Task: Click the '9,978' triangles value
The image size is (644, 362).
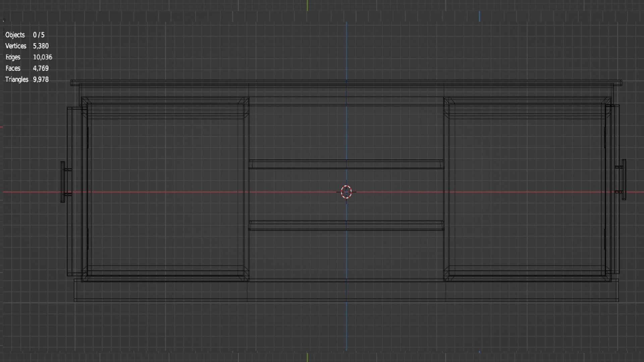Action: tap(41, 79)
